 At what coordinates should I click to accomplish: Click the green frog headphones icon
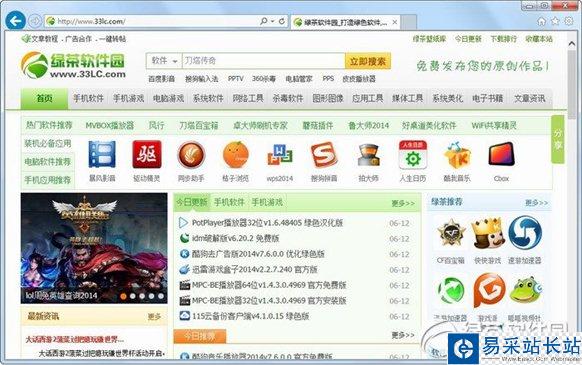click(525, 290)
